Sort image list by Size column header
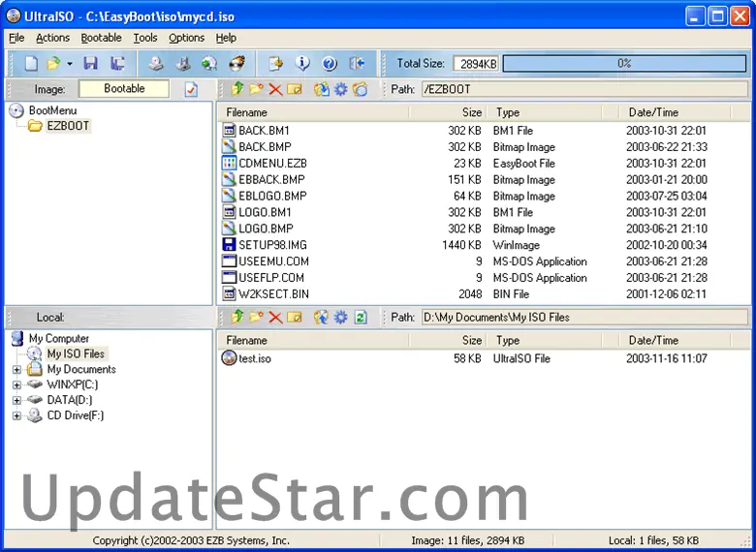Viewport: 756px width, 552px height. (448, 112)
